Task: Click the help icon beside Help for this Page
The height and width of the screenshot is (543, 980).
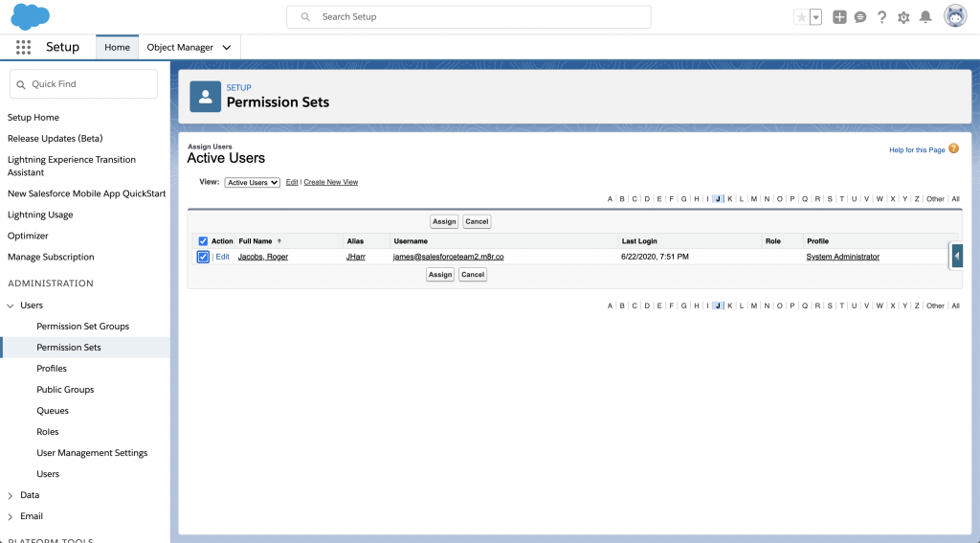Action: point(954,148)
